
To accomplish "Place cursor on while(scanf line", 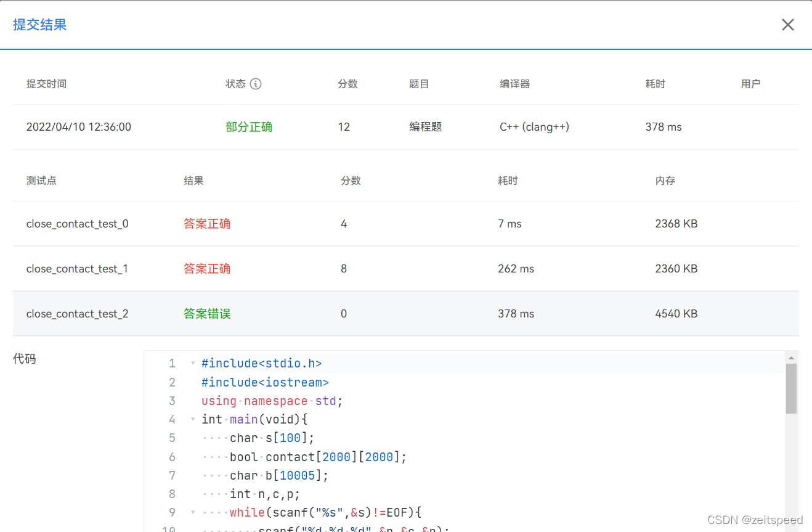I will pyautogui.click(x=325, y=512).
